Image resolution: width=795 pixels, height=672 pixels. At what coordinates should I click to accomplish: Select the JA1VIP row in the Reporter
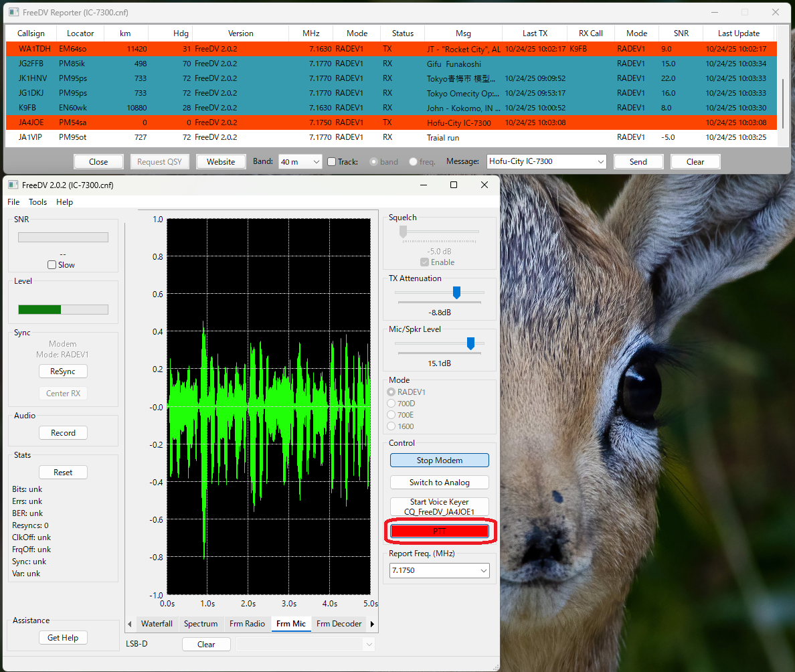coord(30,137)
